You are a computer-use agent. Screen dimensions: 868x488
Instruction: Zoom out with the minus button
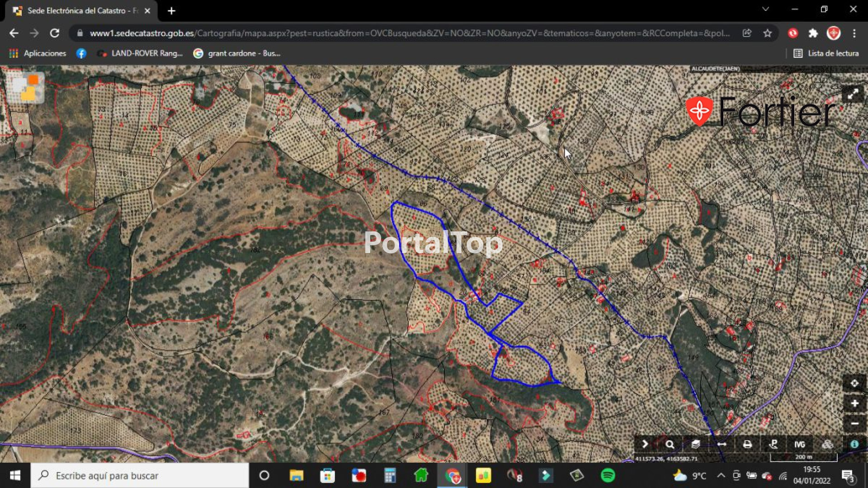[x=854, y=423]
